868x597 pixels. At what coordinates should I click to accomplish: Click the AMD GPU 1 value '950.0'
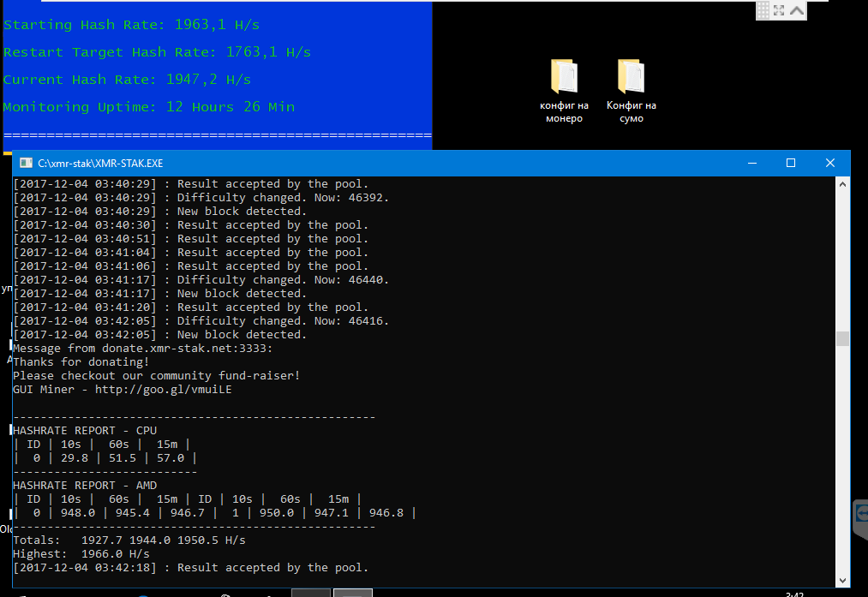pyautogui.click(x=277, y=513)
